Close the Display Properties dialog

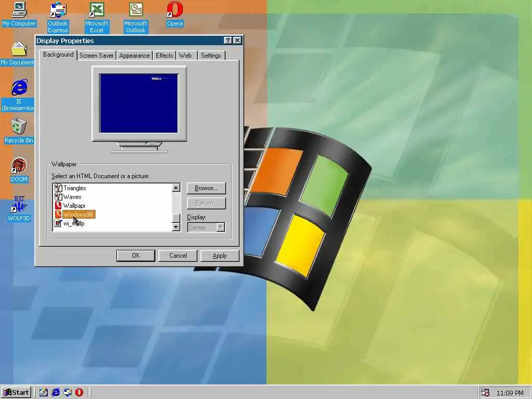coord(237,41)
